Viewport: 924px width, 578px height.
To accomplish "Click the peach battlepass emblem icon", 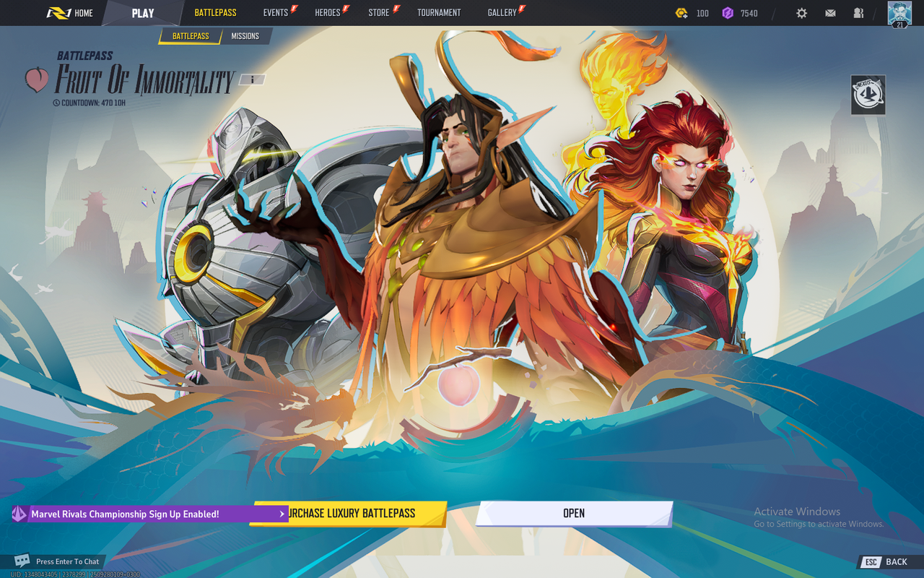I will pos(37,80).
